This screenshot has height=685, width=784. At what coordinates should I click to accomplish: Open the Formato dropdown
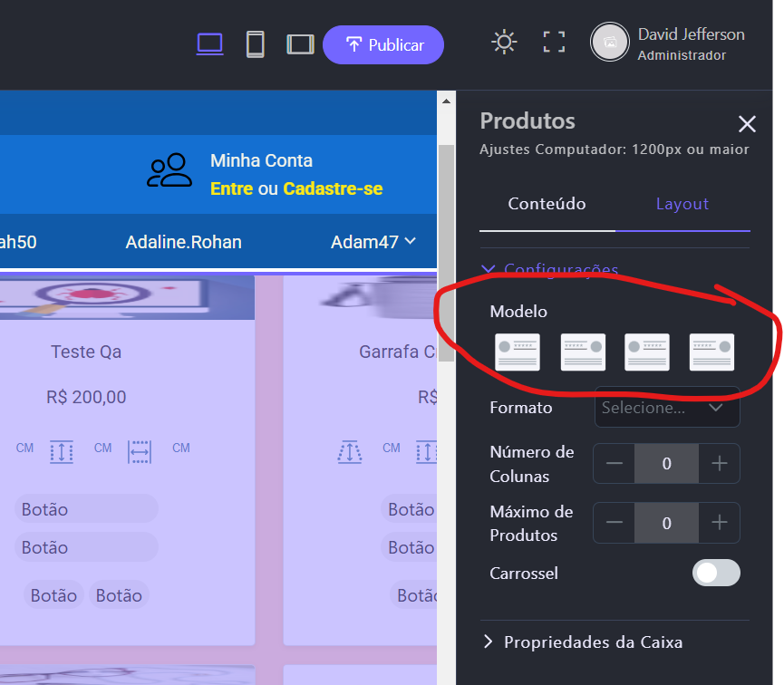click(x=667, y=408)
